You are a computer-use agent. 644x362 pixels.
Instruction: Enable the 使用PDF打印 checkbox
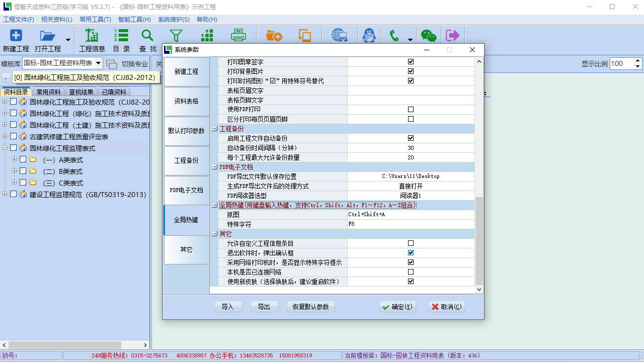coord(411,110)
